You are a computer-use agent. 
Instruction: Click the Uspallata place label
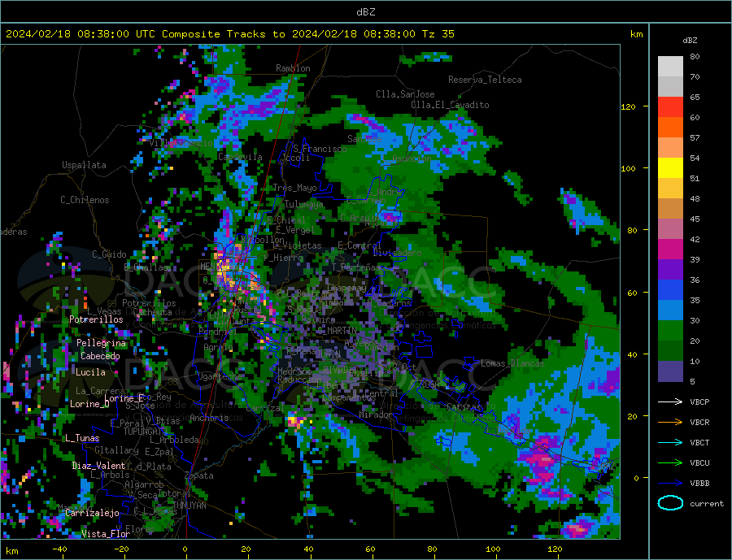tap(84, 165)
